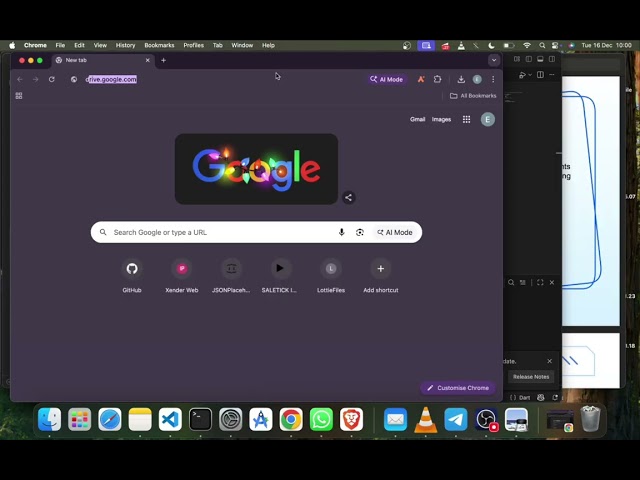Select the New tab tab

(102, 60)
